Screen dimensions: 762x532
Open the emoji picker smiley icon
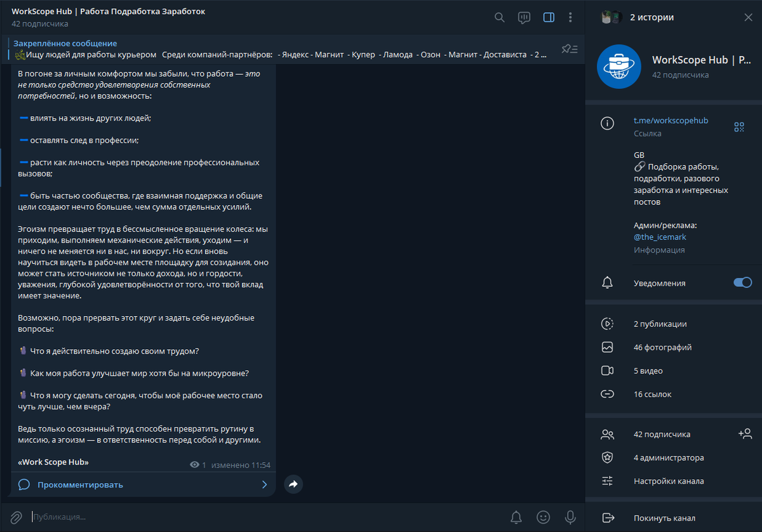tap(543, 517)
